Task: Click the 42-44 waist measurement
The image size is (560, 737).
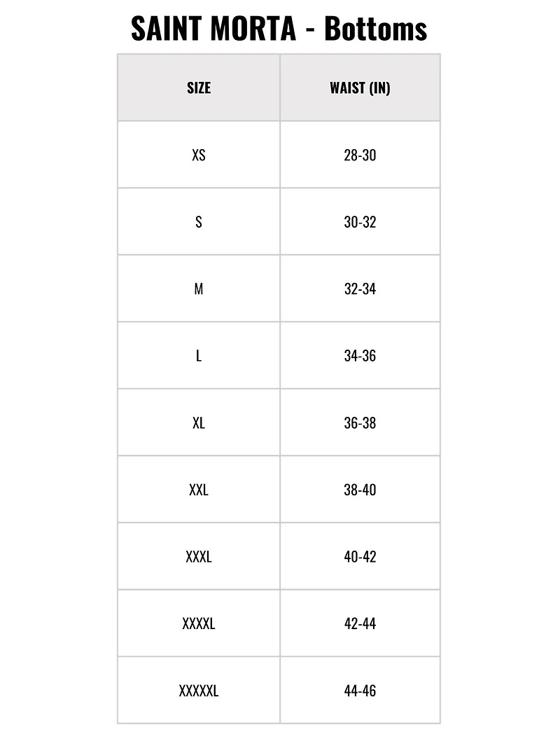Action: (x=360, y=624)
